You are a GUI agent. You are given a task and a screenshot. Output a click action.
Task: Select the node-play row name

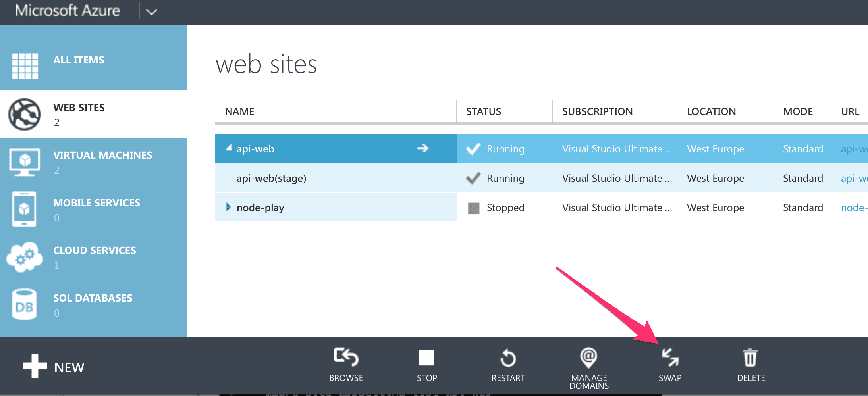260,208
